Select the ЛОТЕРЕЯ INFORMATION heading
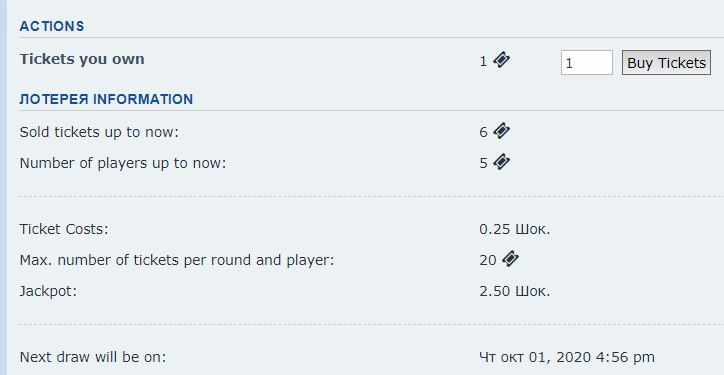 click(x=106, y=99)
